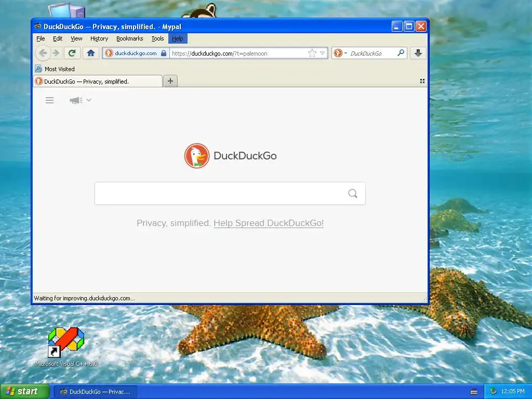The image size is (532, 399).
Task: Open the View menu
Action: click(x=76, y=38)
